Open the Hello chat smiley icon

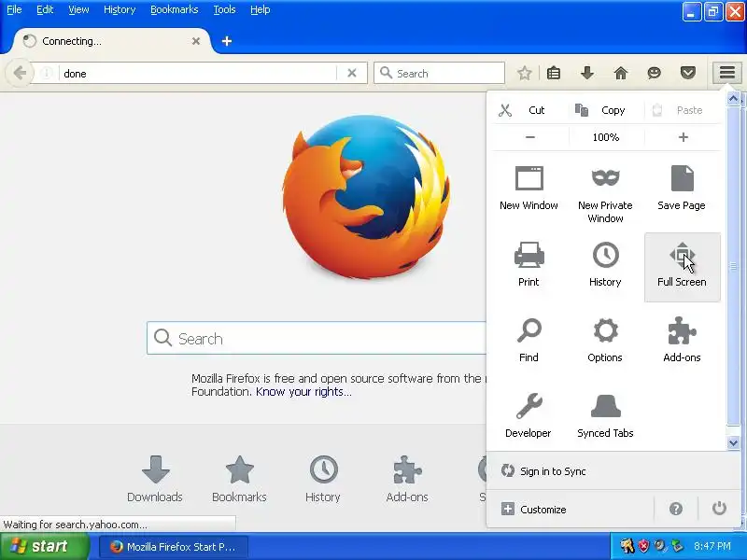pos(655,73)
